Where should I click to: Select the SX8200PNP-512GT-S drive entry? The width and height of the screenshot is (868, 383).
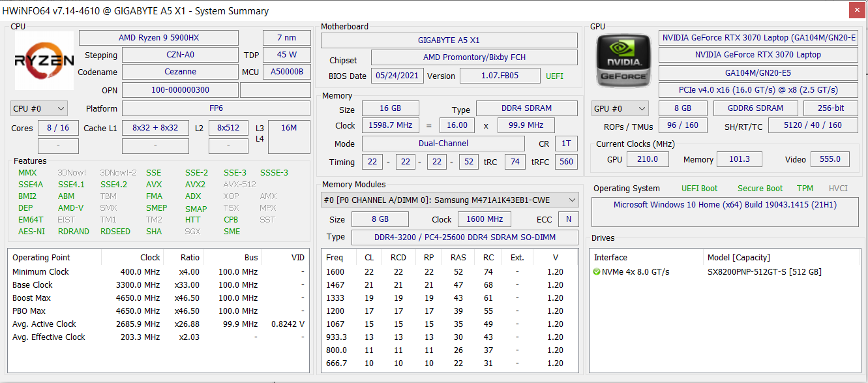pyautogui.click(x=764, y=272)
